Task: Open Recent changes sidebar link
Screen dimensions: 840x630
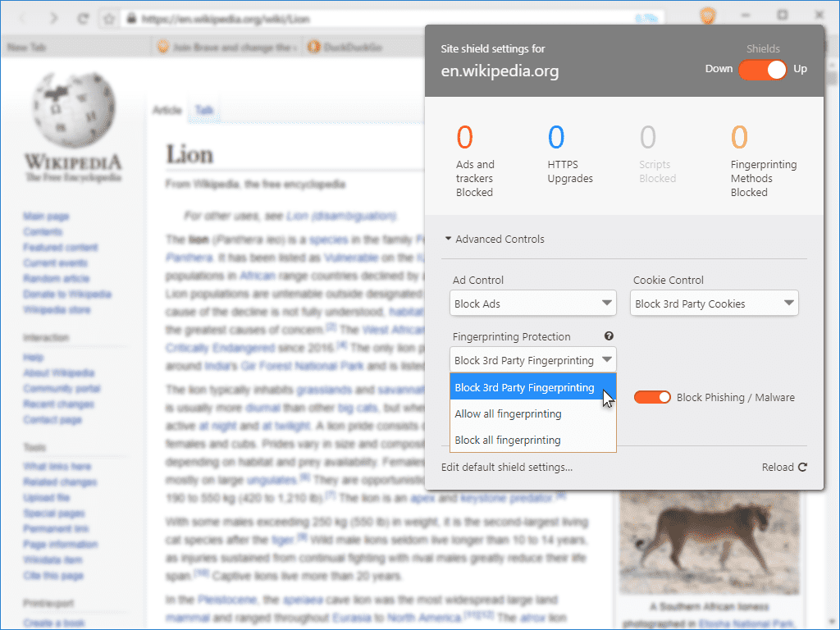Action: (59, 404)
